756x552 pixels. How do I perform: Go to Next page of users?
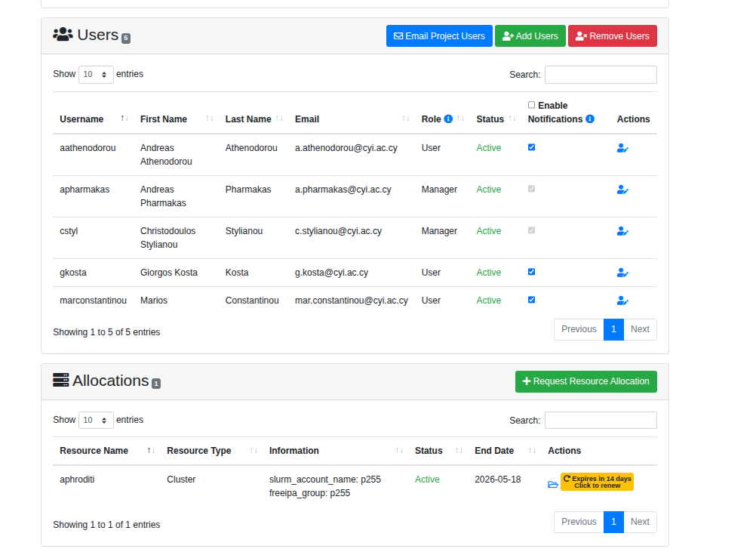point(640,329)
